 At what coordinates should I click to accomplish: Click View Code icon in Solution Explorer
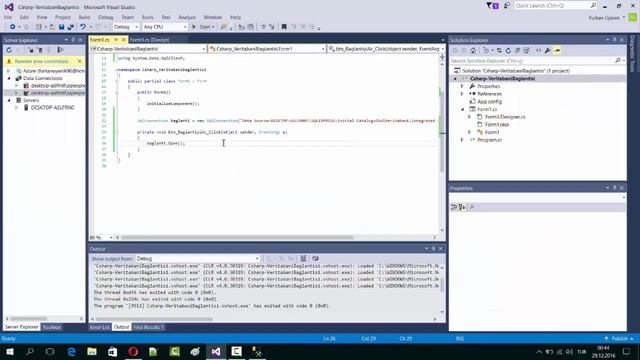tap(538, 51)
